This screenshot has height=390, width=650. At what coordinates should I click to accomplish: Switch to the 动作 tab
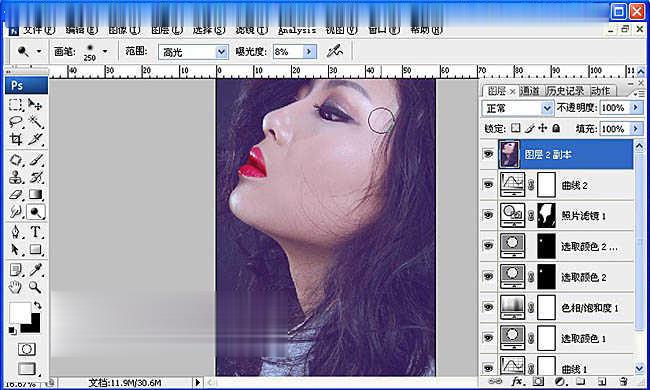[600, 91]
